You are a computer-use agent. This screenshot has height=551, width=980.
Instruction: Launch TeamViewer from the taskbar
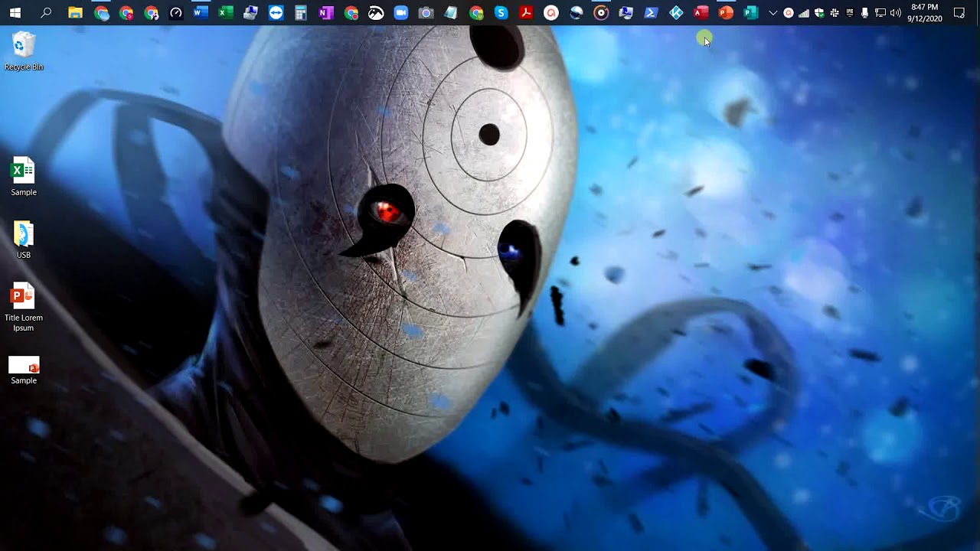(x=276, y=13)
